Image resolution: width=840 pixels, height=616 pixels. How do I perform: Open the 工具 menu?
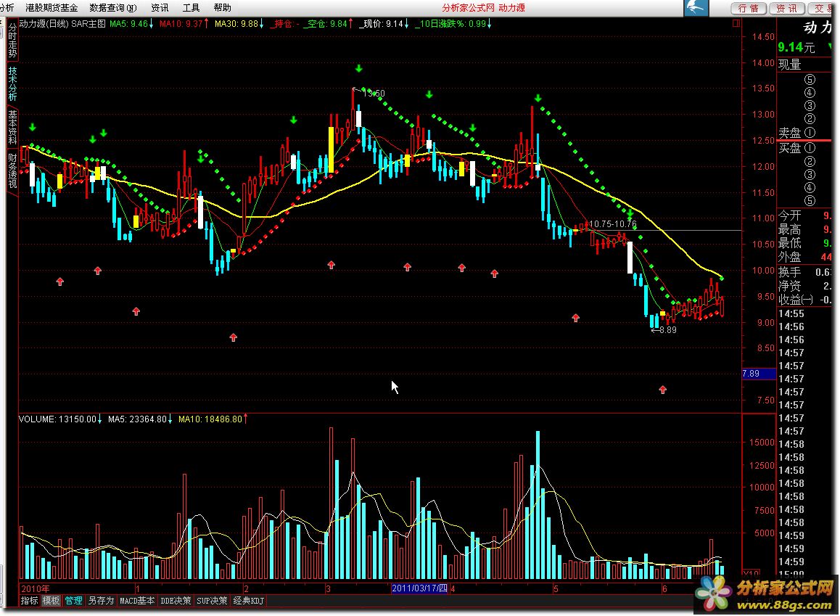point(191,7)
